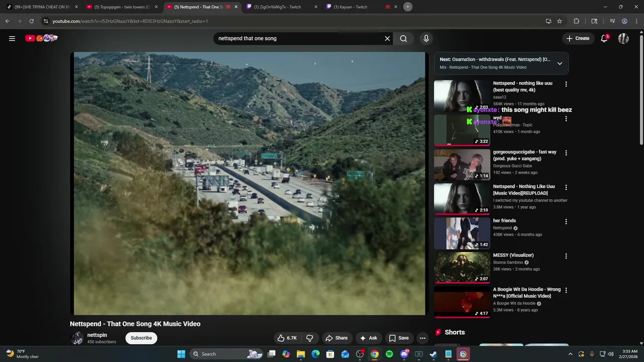Viewport: 644px width, 362px height.
Task: Open options for A Boogie 'Wrong' video
Action: (x=566, y=291)
